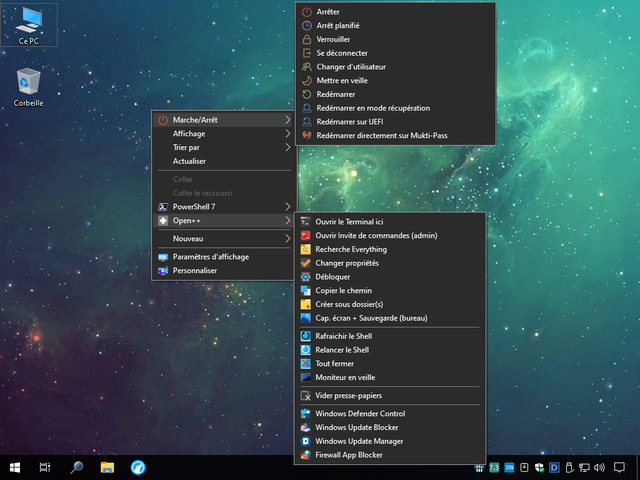Expand the Nouveau submenu arrow
Image resolution: width=640 pixels, height=480 pixels.
[288, 239]
